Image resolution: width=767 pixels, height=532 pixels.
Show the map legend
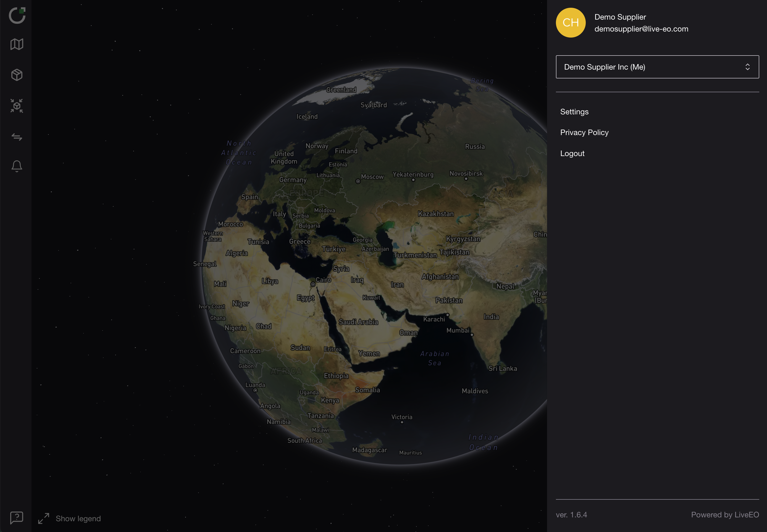coord(78,518)
